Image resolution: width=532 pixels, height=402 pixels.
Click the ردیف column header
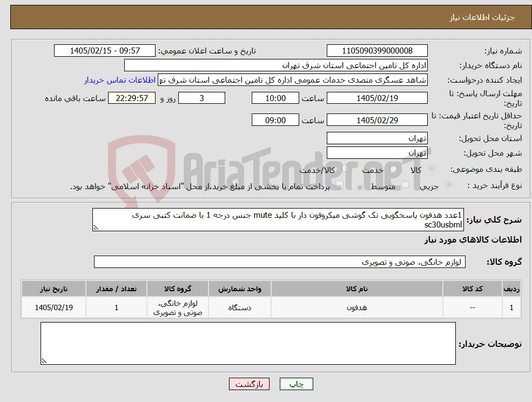[511, 289]
